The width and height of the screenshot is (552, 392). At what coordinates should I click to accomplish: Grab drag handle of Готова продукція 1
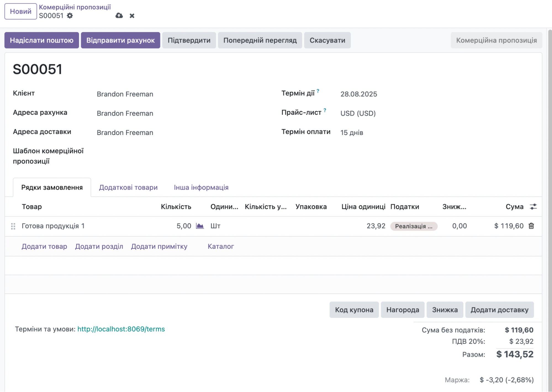click(13, 226)
